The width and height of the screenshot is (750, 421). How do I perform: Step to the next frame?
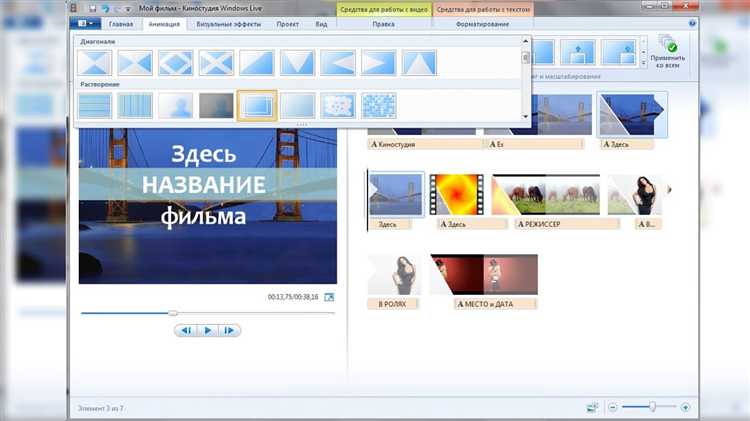[x=230, y=330]
